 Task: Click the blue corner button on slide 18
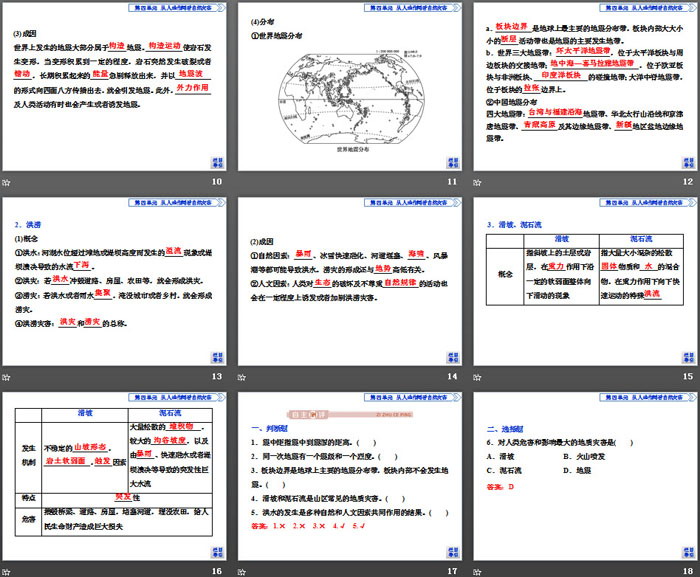pyautogui.click(x=691, y=551)
